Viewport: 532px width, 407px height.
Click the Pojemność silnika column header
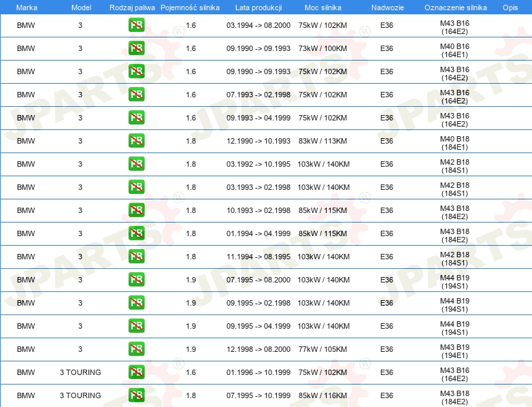[190, 7]
